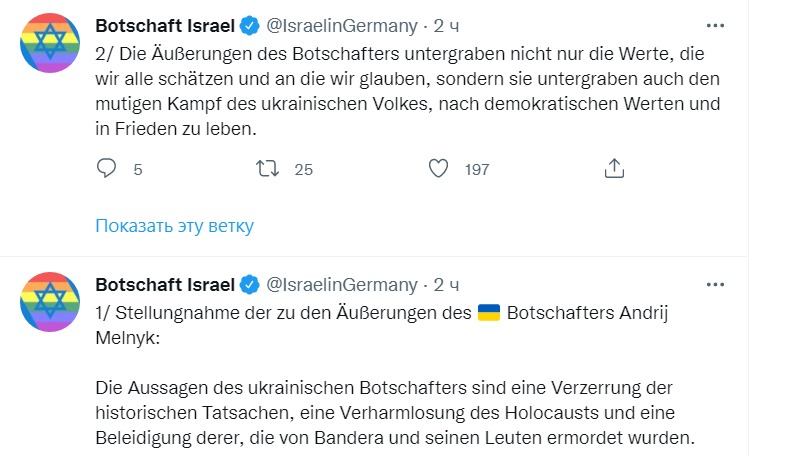
Task: Click the verified badge on the bottom tweet
Action: (x=251, y=283)
